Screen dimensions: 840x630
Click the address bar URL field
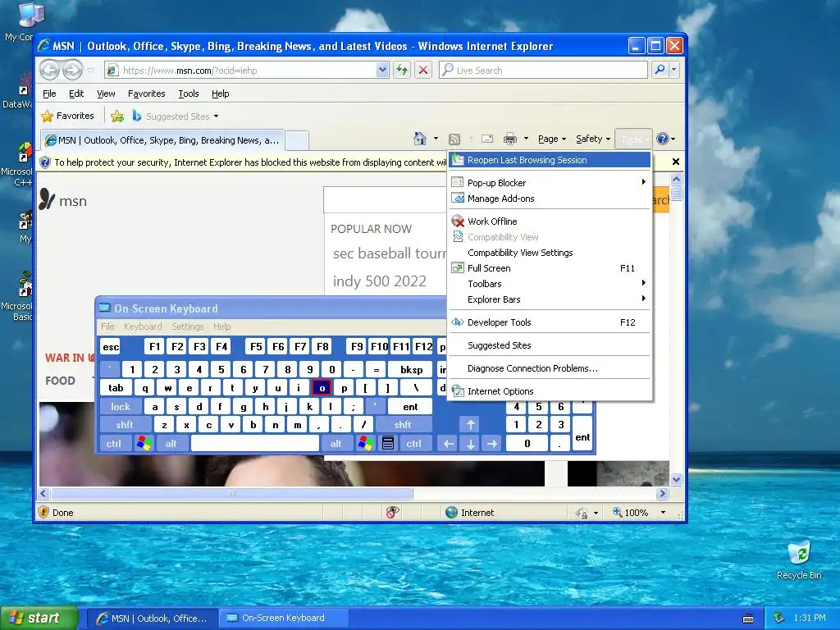coord(240,71)
